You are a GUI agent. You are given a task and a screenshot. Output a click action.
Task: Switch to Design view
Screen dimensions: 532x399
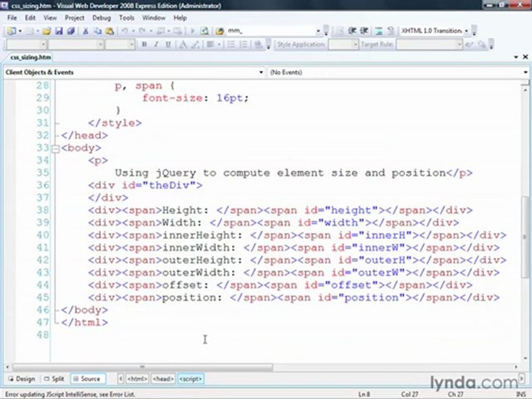coord(22,379)
